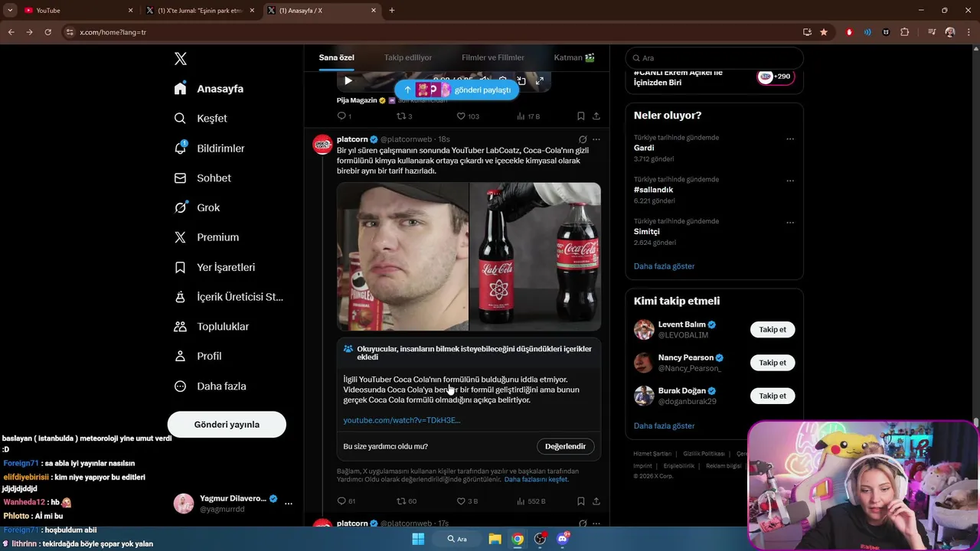Open more options for #sallandık trend
This screenshot has height=551, width=980.
pyautogui.click(x=790, y=181)
